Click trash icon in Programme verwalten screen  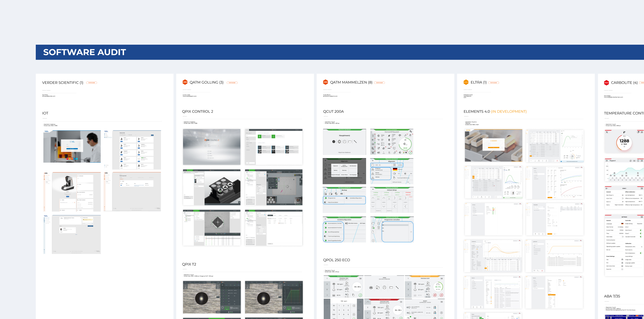379,228
